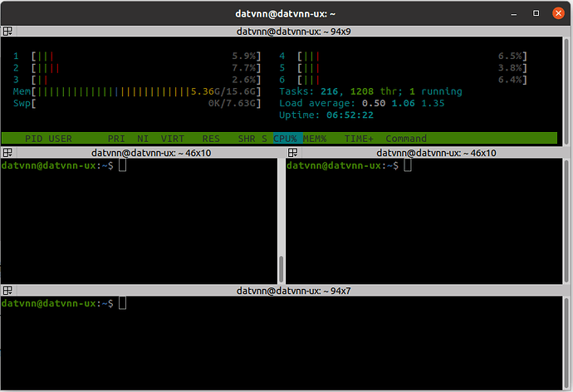This screenshot has height=392, width=573.
Task: Maximize the terminal window
Action: point(536,12)
